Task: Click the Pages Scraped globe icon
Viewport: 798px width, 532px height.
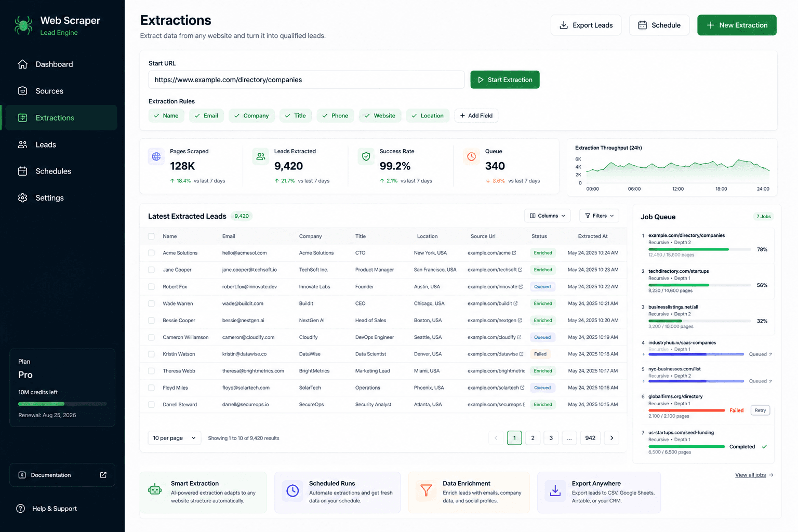Action: pyautogui.click(x=156, y=156)
